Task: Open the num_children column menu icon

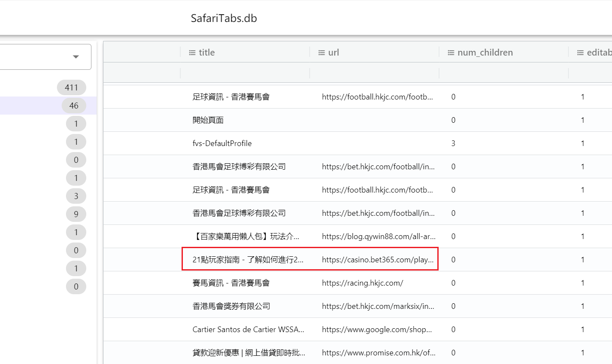Action: [451, 53]
